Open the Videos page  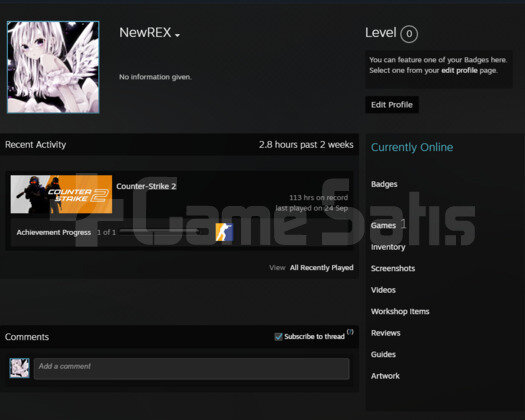(x=383, y=290)
